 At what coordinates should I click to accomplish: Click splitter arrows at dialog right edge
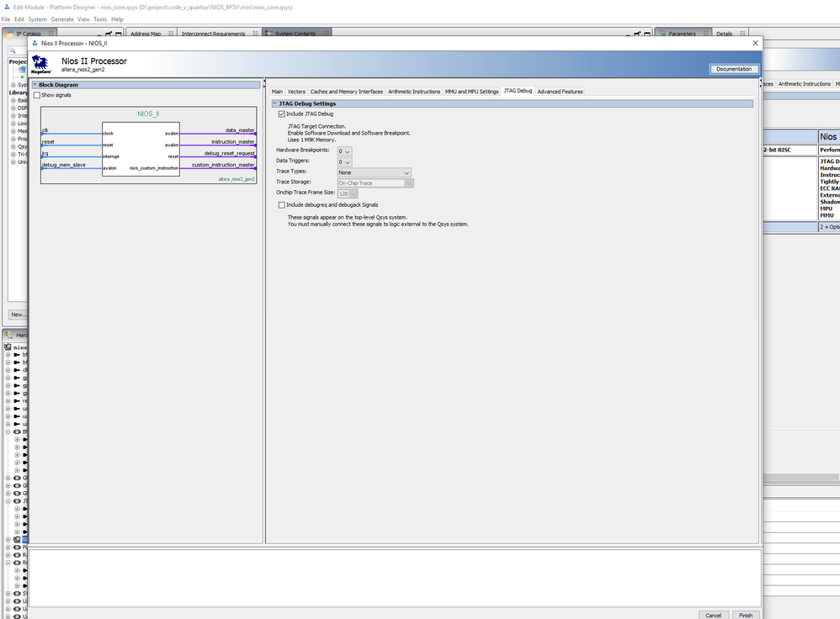click(760, 83)
